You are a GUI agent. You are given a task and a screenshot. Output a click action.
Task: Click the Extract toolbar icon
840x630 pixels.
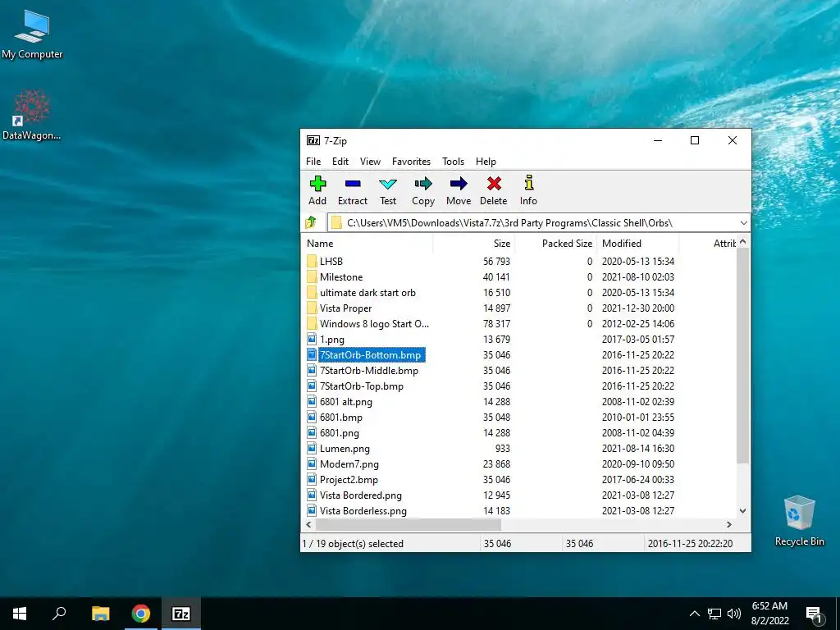pos(353,184)
